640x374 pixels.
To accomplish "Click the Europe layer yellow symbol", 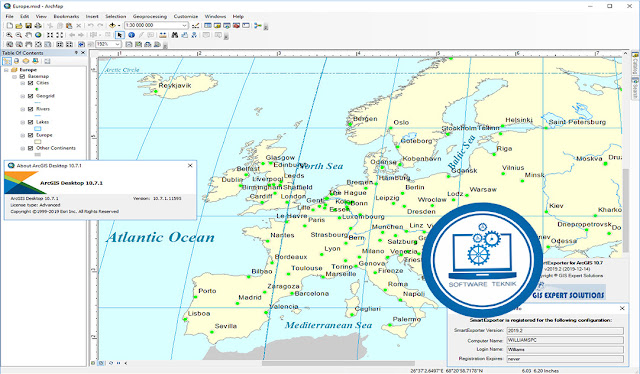I will tap(38, 142).
